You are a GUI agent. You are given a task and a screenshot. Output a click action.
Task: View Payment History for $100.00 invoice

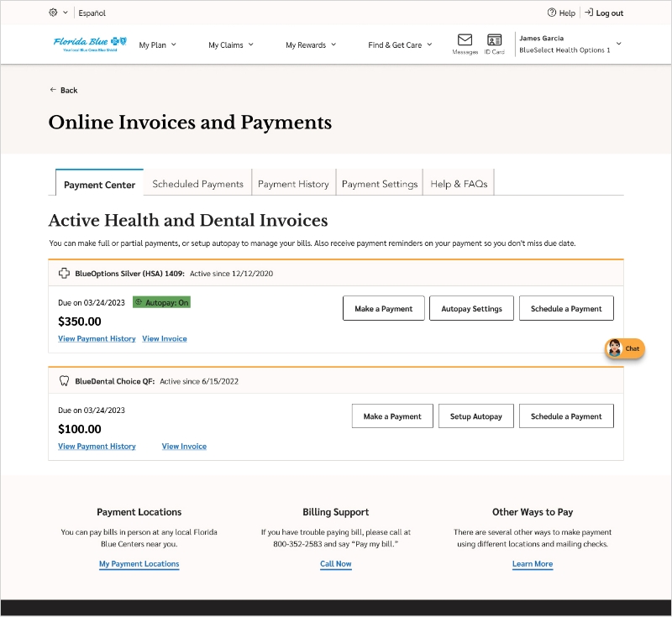tap(97, 446)
